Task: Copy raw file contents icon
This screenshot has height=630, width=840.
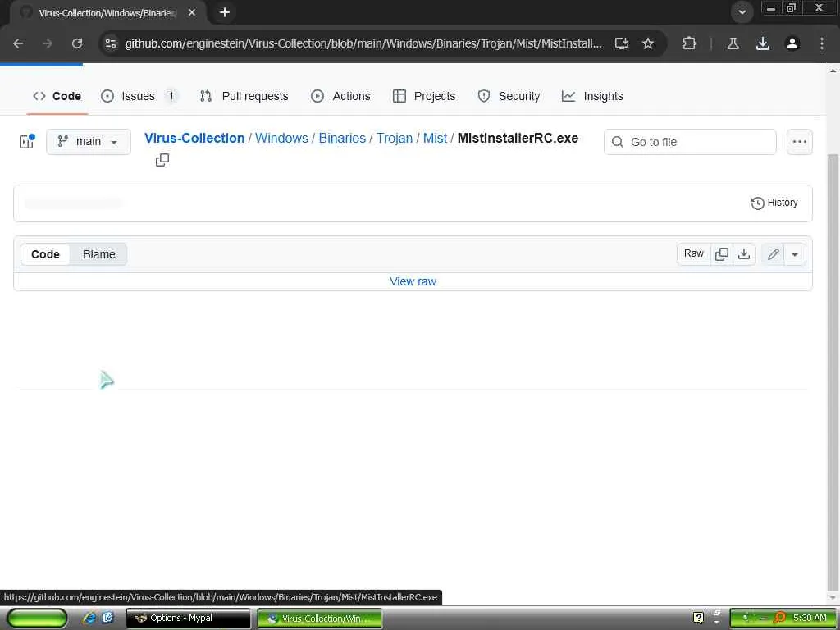Action: (x=722, y=254)
